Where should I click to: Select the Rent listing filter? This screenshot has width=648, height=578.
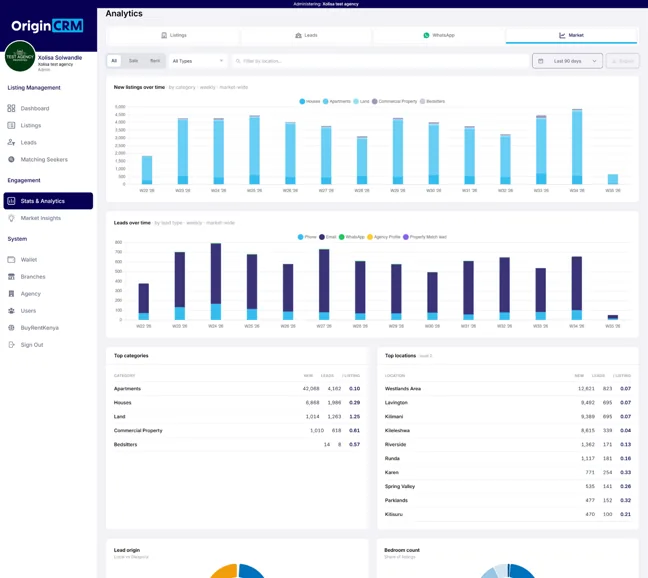click(155, 61)
